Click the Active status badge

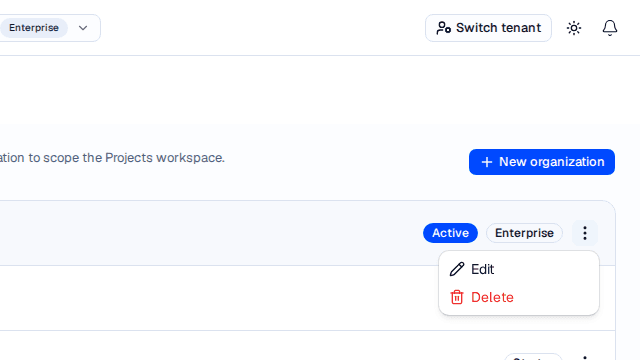point(450,233)
